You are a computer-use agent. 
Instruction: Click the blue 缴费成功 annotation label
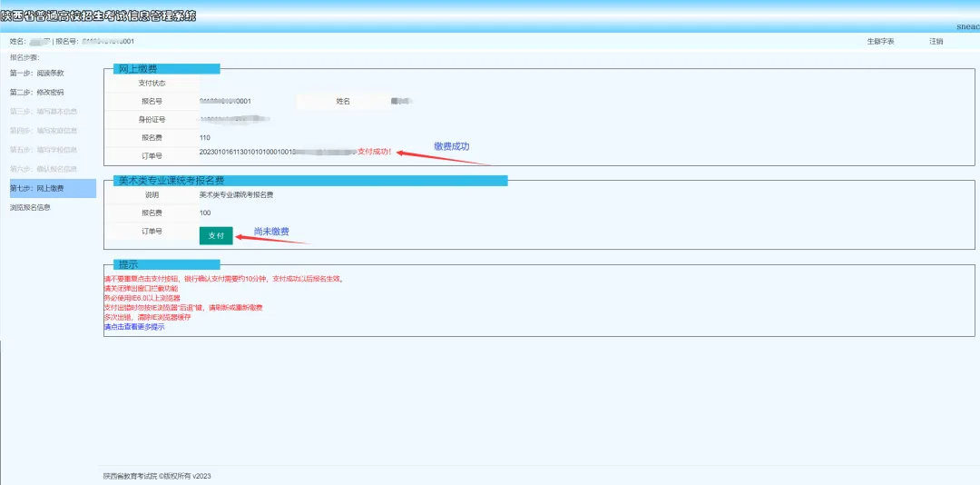click(x=451, y=146)
